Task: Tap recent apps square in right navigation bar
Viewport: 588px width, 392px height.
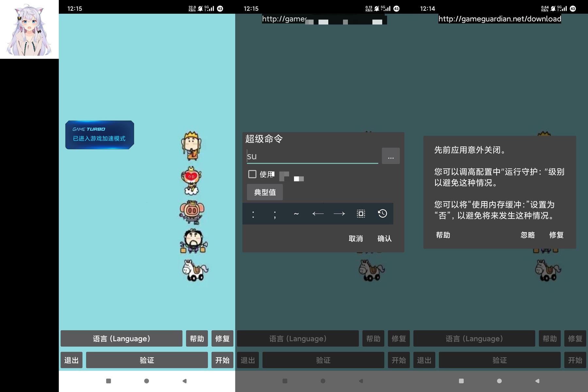Action: pyautogui.click(x=461, y=381)
